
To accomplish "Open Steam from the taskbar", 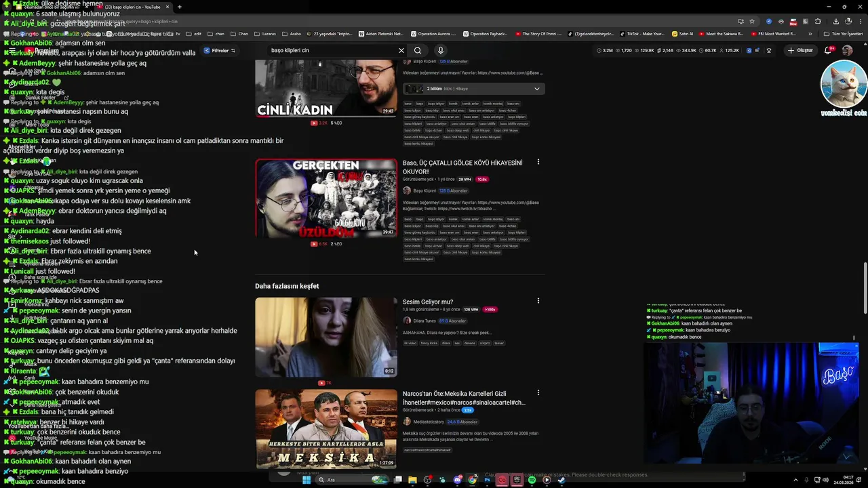I will click(561, 480).
